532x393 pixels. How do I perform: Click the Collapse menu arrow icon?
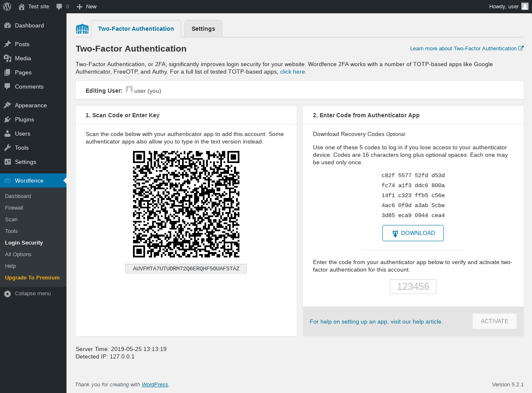(7, 294)
